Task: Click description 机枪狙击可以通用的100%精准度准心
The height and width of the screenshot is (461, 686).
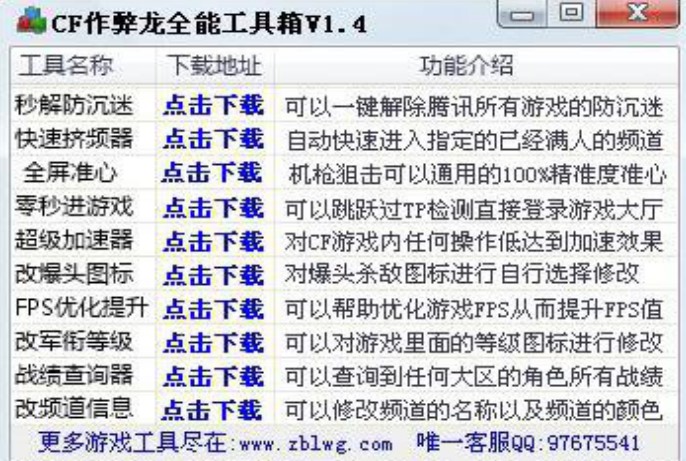Action: (x=477, y=174)
